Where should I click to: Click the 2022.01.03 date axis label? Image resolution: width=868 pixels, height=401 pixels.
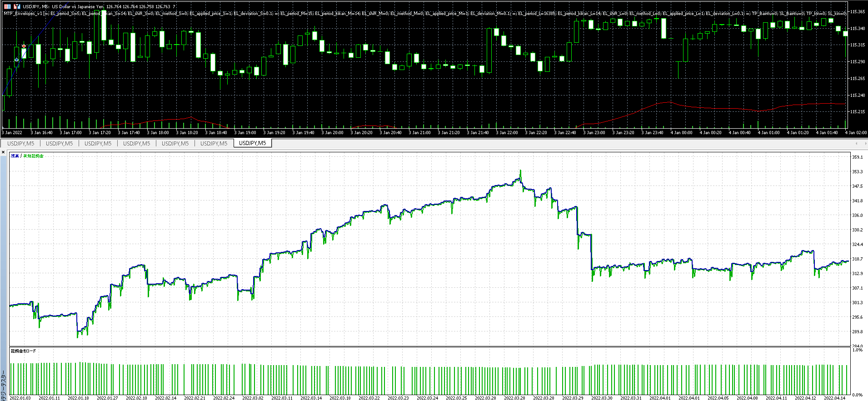point(20,398)
